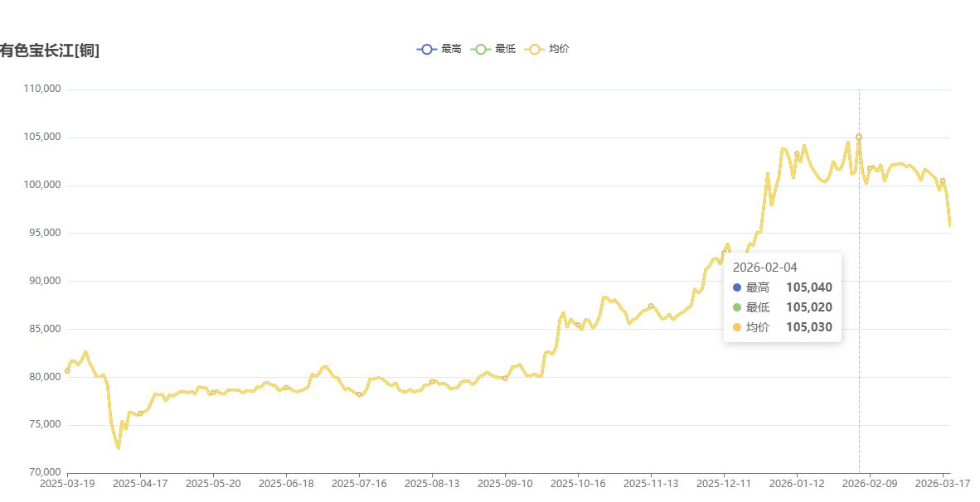Toggle the 最高 series in legend
This screenshot has width=980, height=502.
tap(439, 49)
